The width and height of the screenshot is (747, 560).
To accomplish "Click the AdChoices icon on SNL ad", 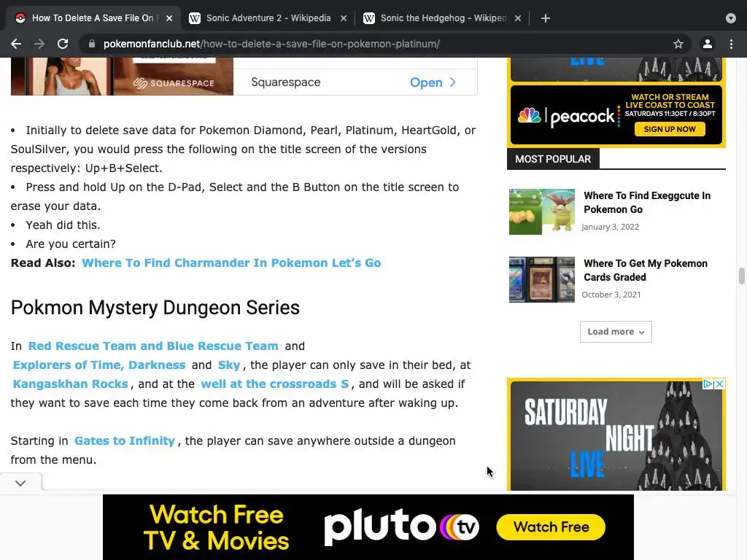I will (x=708, y=384).
